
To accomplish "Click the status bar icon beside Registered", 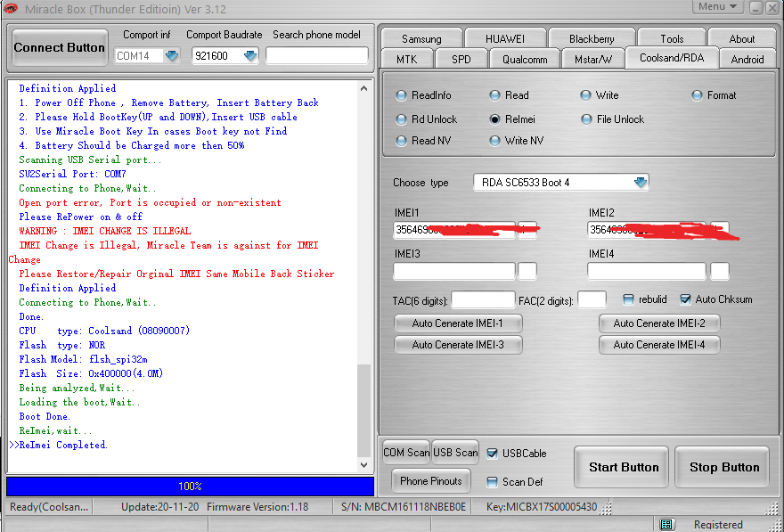I will click(x=666, y=524).
